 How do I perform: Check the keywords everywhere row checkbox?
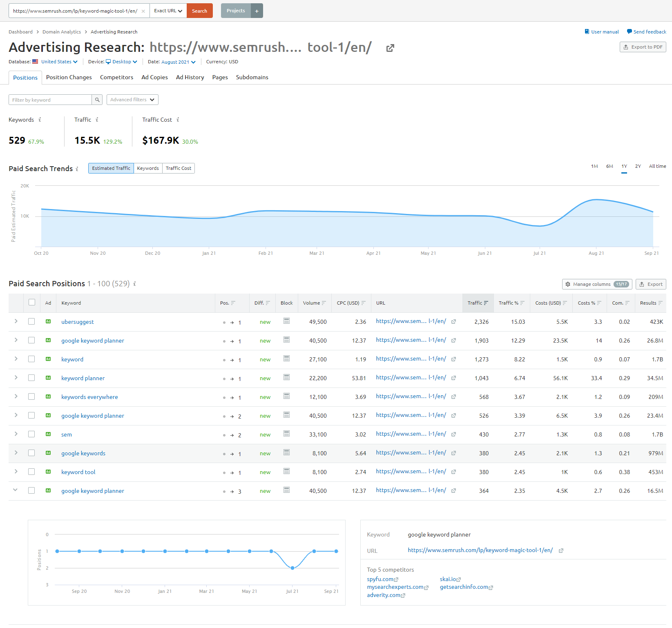coord(31,396)
